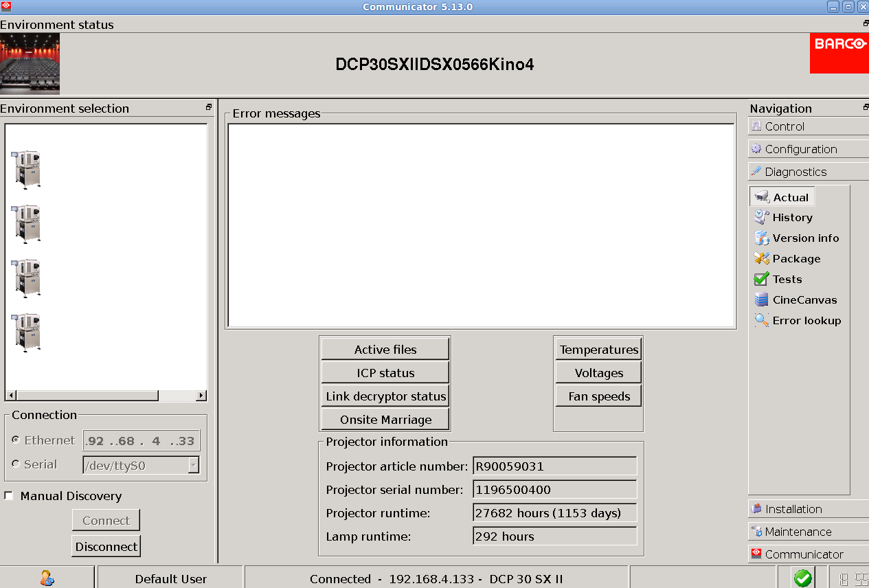Viewport: 869px width, 588px height.
Task: Click the green checkmark status icon
Action: [x=802, y=578]
